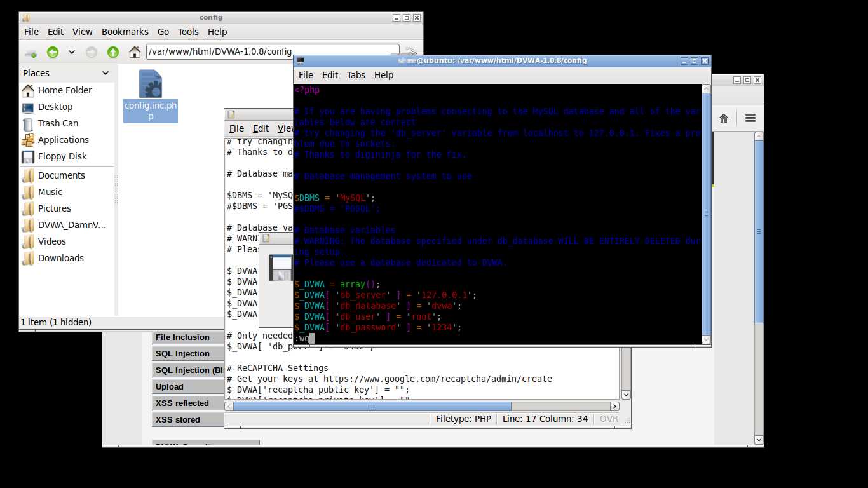
Task: Open File Inclusion link in DVWA menu
Action: (x=188, y=337)
